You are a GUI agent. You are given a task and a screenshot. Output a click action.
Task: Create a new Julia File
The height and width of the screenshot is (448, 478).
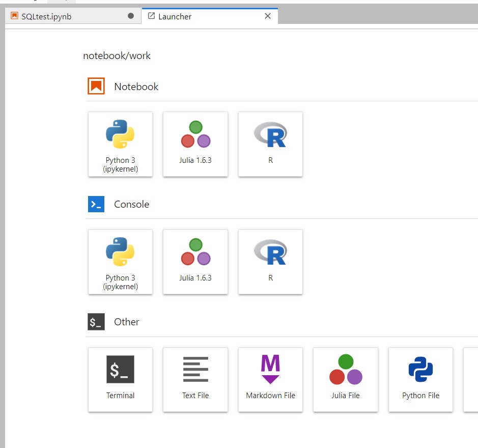point(346,379)
